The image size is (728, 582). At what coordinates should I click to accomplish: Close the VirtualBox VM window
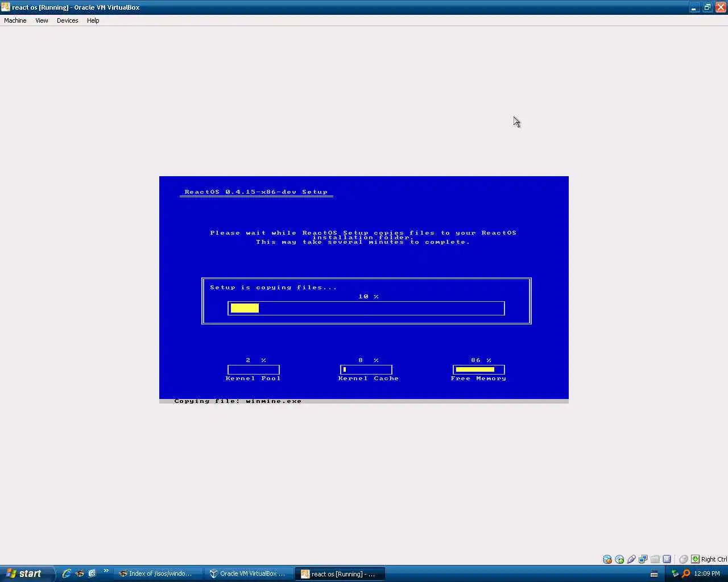[x=720, y=7]
